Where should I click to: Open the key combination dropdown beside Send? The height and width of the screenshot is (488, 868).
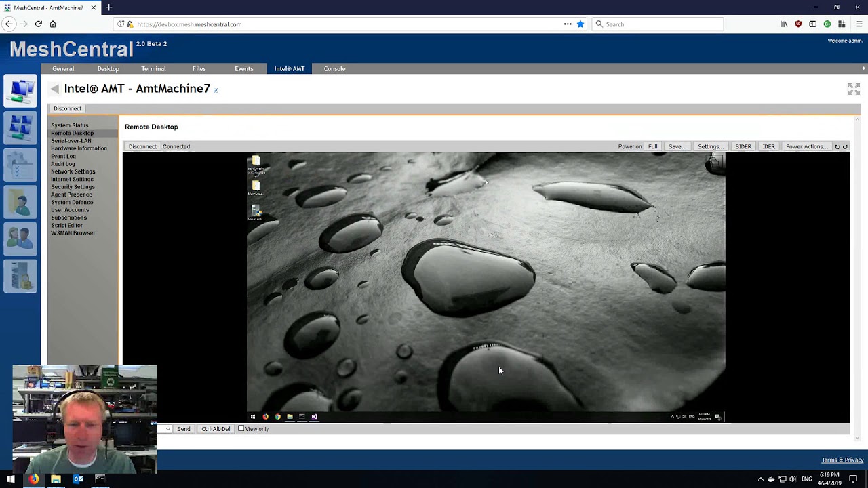(167, 429)
